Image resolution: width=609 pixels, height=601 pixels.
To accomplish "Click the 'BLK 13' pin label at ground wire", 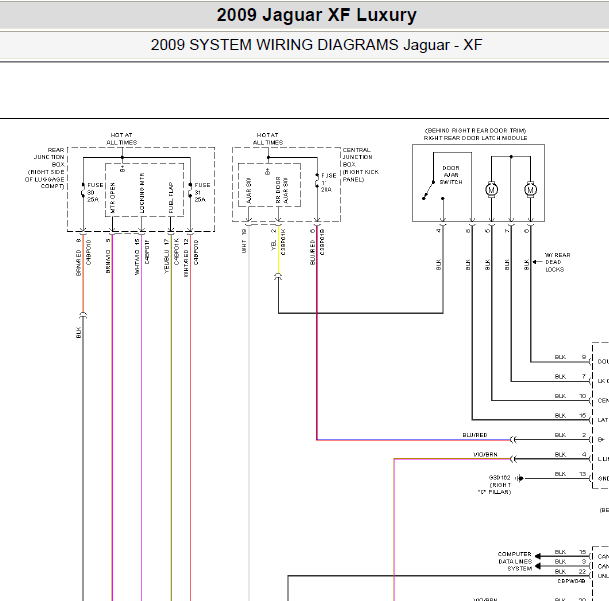I will tap(570, 474).
